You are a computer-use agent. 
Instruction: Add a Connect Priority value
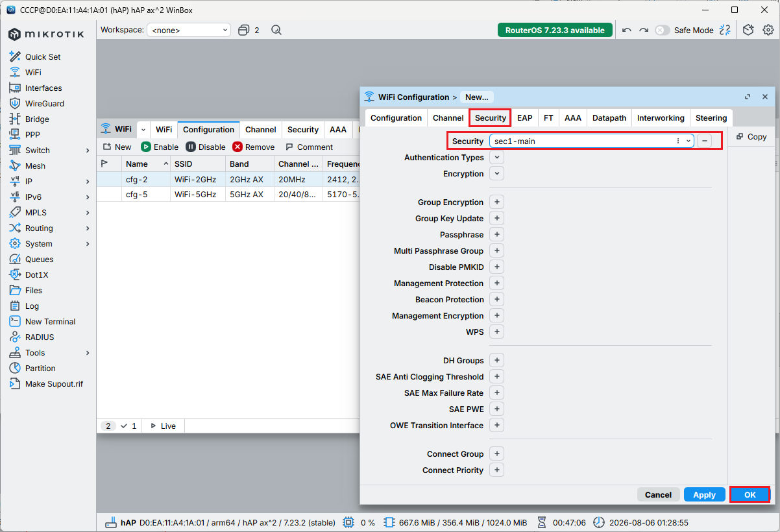(496, 470)
